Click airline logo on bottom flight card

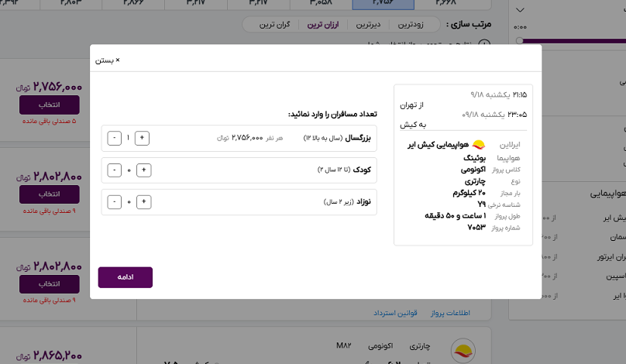pos(463,350)
